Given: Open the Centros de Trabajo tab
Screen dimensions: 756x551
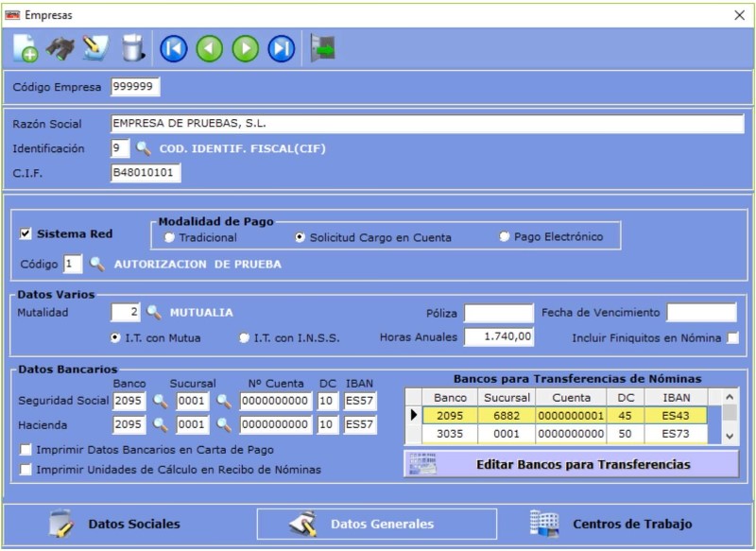Looking at the screenshot, I should pyautogui.click(x=611, y=524).
